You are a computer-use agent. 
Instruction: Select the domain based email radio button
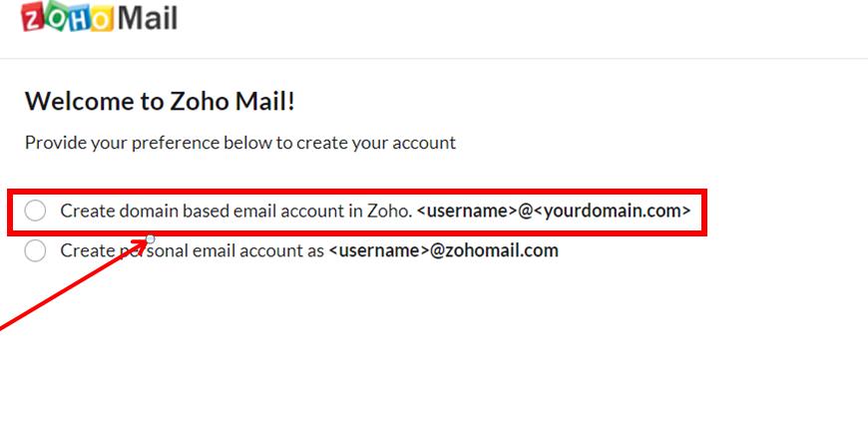35,211
